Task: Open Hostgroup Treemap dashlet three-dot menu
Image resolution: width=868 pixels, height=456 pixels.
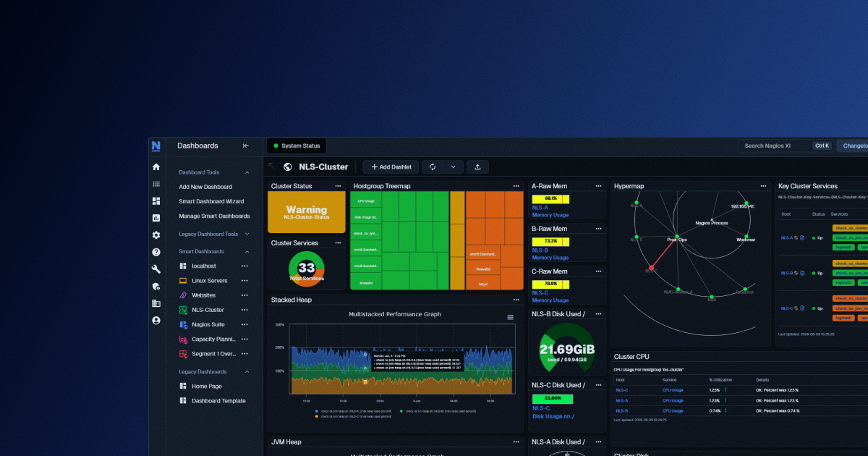Action: tap(516, 186)
